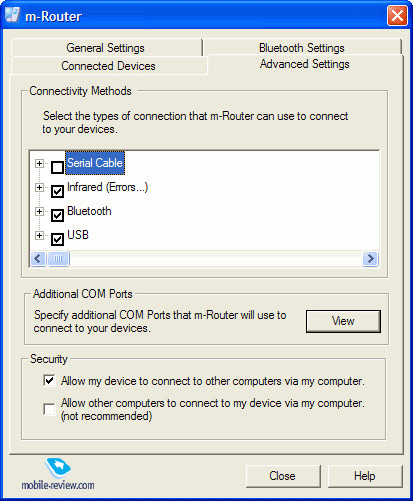413x501 pixels.
Task: Expand the USB tree node
Action: (39, 235)
